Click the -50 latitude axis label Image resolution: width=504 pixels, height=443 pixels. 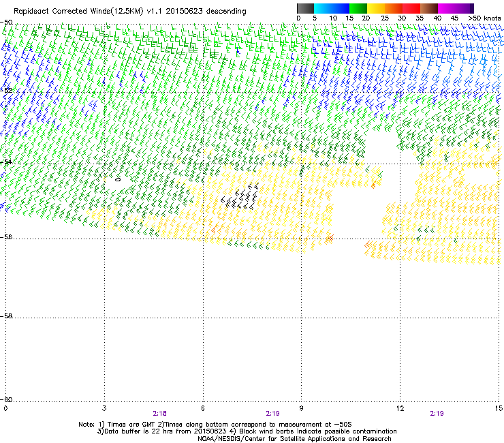[x=6, y=22]
